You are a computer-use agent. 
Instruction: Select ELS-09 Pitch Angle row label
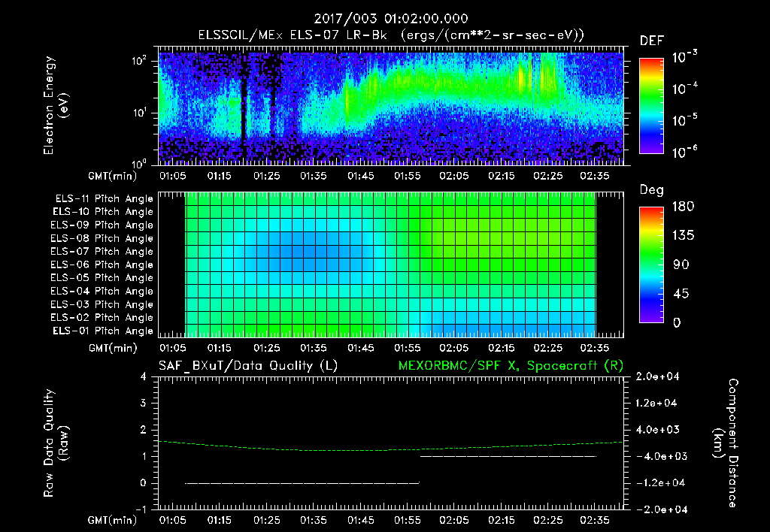click(102, 225)
